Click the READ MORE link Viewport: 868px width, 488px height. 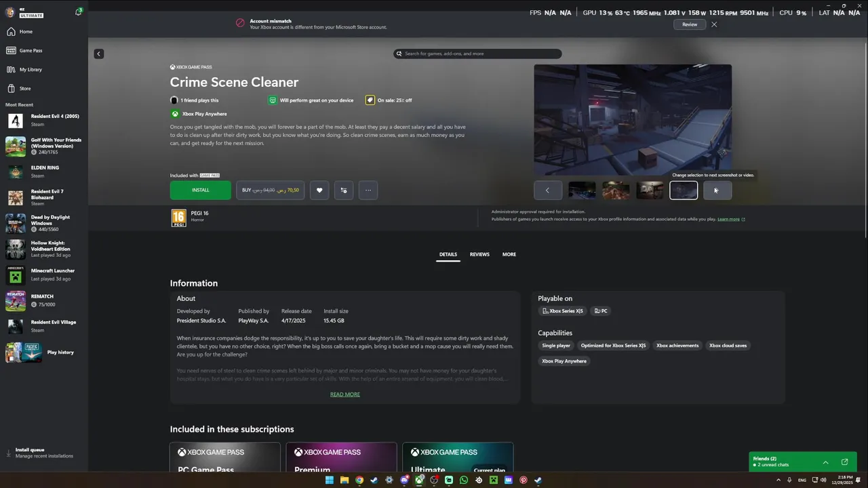345,394
